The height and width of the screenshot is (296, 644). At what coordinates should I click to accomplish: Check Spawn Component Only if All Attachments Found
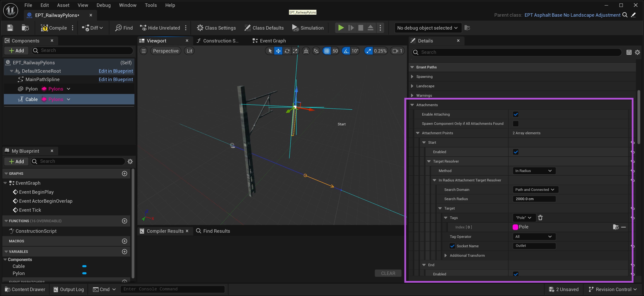(x=516, y=124)
